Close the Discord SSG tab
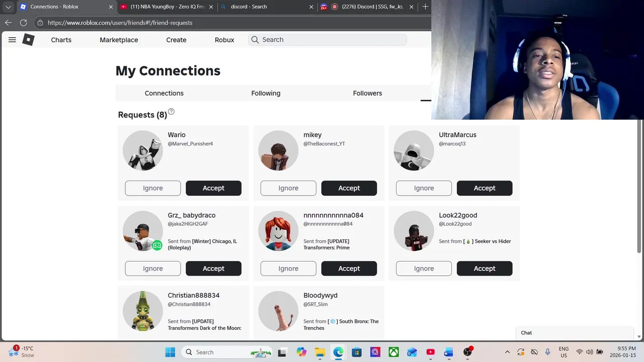 [x=412, y=7]
